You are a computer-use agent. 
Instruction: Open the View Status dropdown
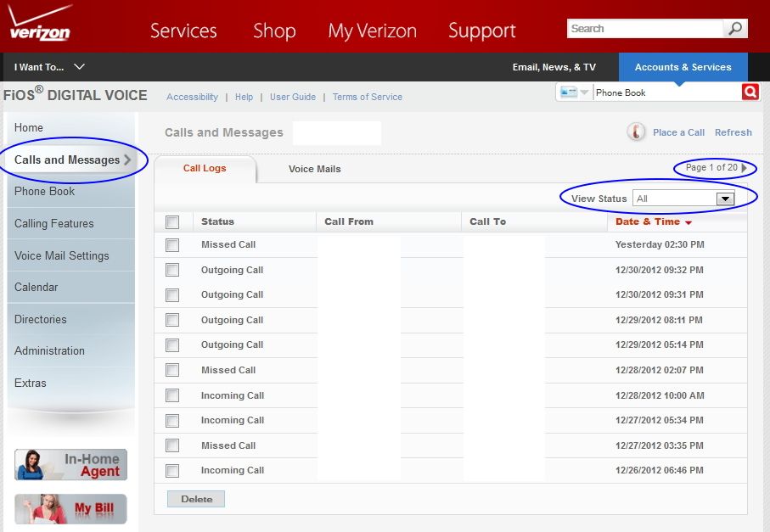[724, 199]
